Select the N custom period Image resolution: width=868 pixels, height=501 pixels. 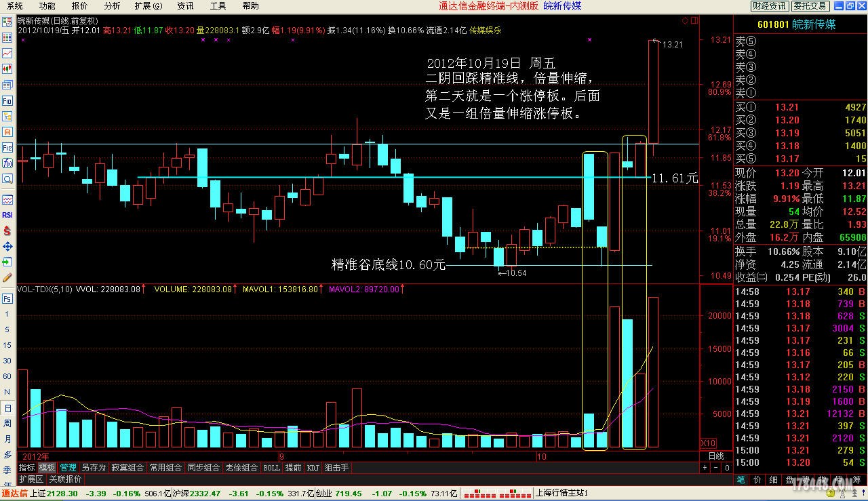[x=7, y=393]
